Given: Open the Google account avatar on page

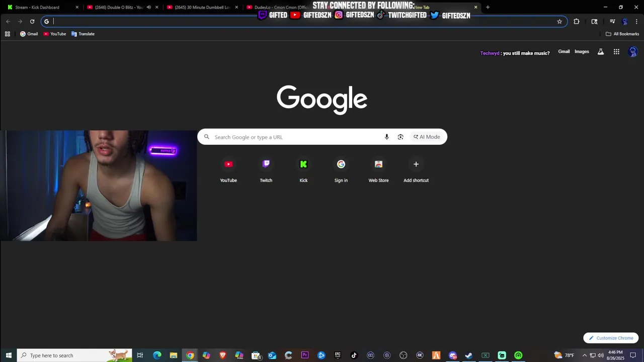Looking at the screenshot, I should click(x=633, y=51).
